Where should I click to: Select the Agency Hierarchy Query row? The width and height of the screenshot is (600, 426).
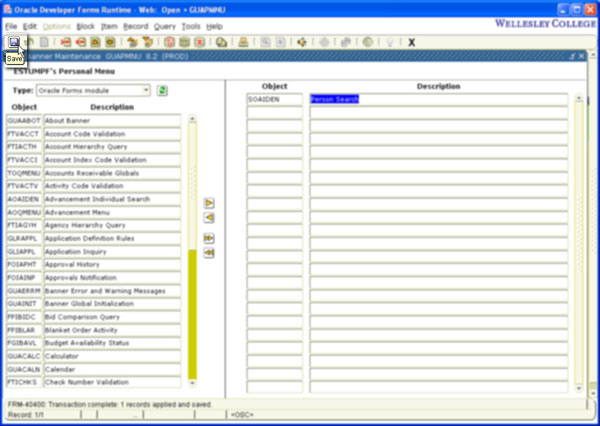click(94, 225)
